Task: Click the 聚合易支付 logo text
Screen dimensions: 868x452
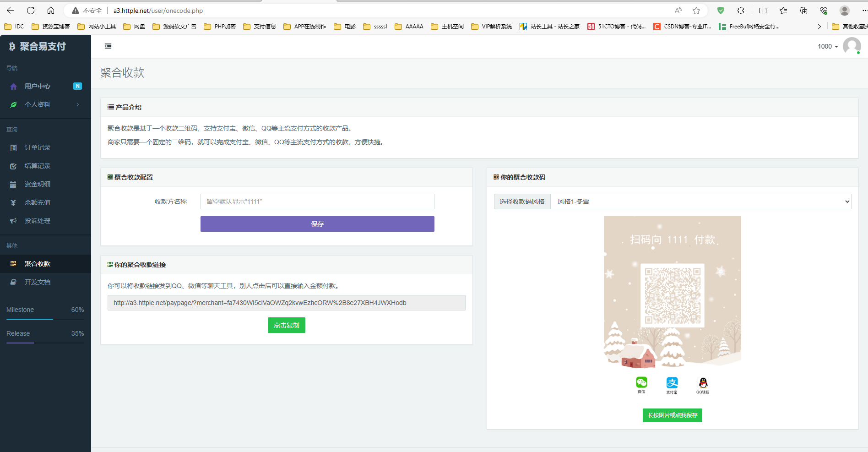Action: 43,46
